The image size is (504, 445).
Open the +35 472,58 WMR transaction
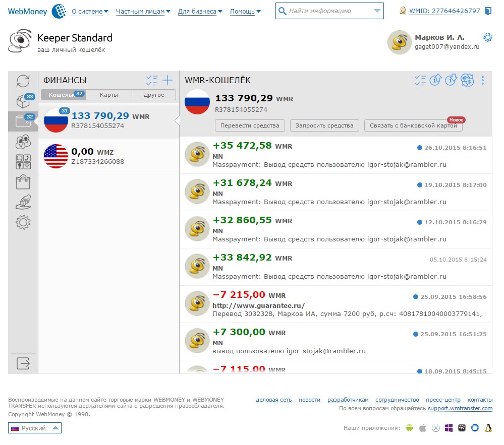(x=335, y=155)
